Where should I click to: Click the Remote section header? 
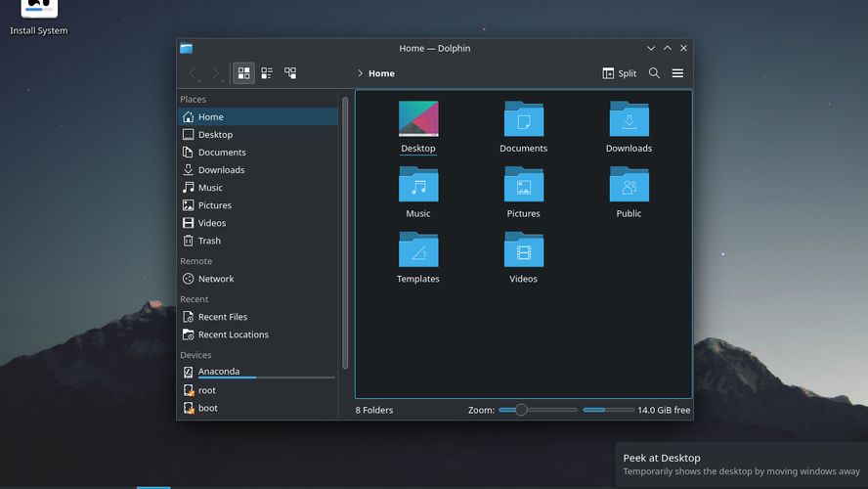tap(195, 261)
